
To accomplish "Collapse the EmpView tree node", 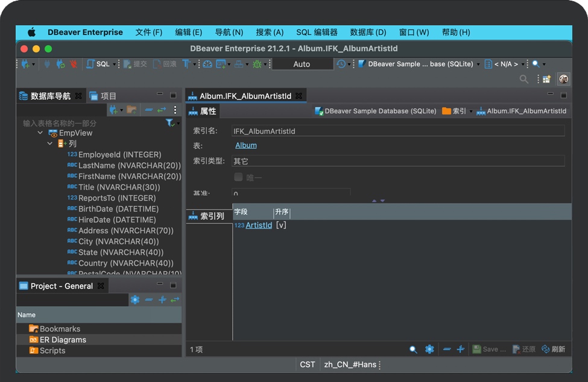I will (40, 133).
